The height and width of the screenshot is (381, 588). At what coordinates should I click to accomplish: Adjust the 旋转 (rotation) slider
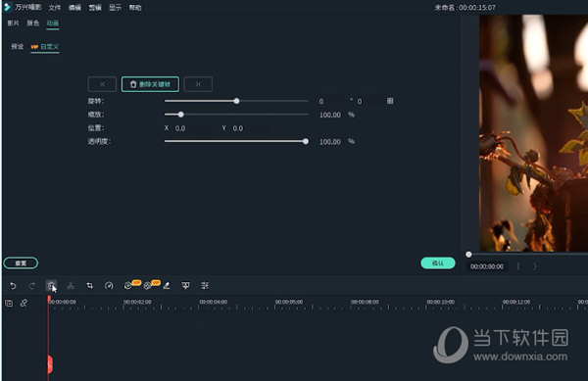click(236, 101)
